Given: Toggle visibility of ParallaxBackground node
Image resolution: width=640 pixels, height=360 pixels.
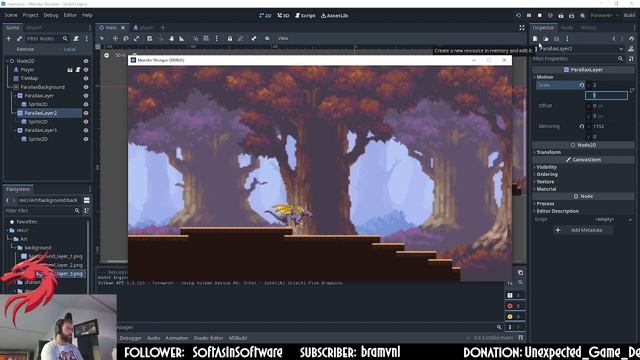Looking at the screenshot, I should point(86,87).
